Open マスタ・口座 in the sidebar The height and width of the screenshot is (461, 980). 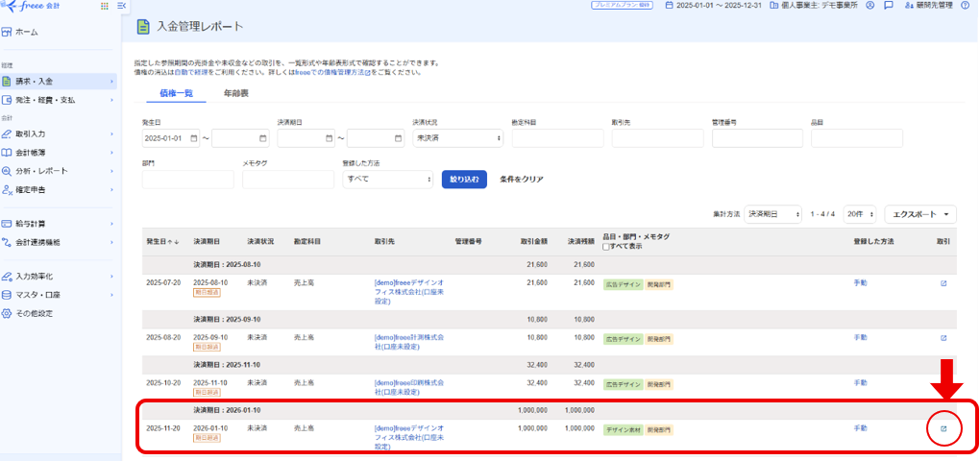coord(60,295)
